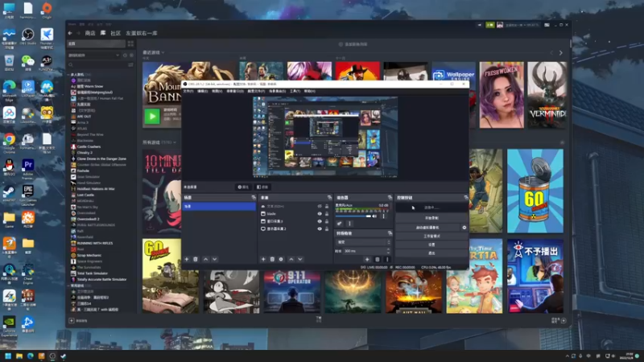Click Steam icon in Windows taskbar

click(x=64, y=356)
